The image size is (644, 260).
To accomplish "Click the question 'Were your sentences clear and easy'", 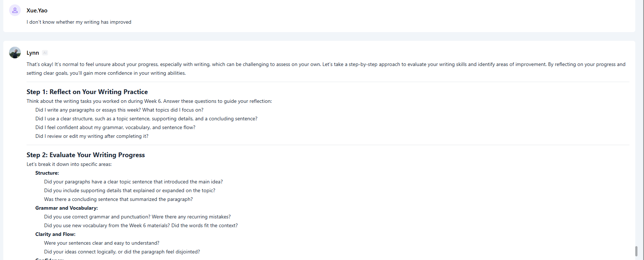I will pos(102,243).
